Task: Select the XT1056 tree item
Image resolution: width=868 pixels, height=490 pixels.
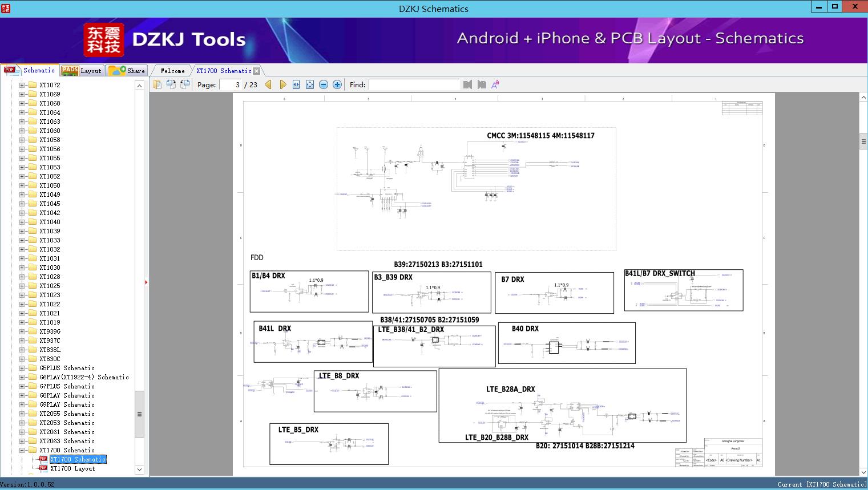Action: point(50,149)
